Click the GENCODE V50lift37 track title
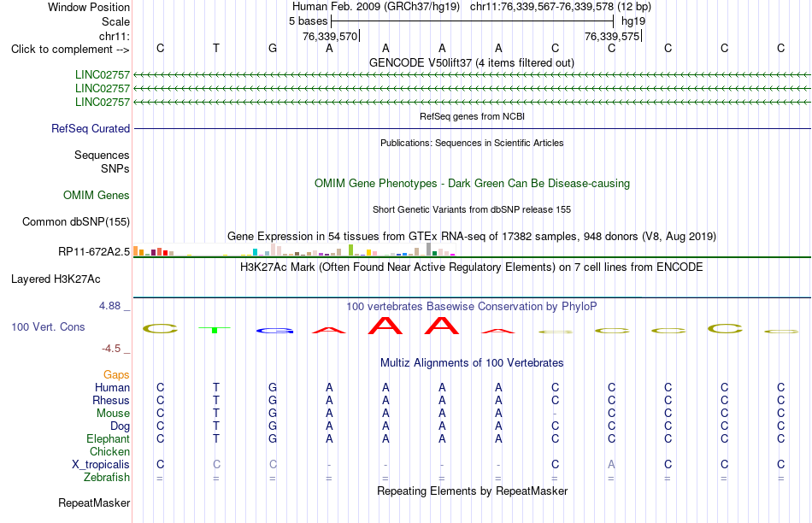The height and width of the screenshot is (523, 812). [472, 62]
